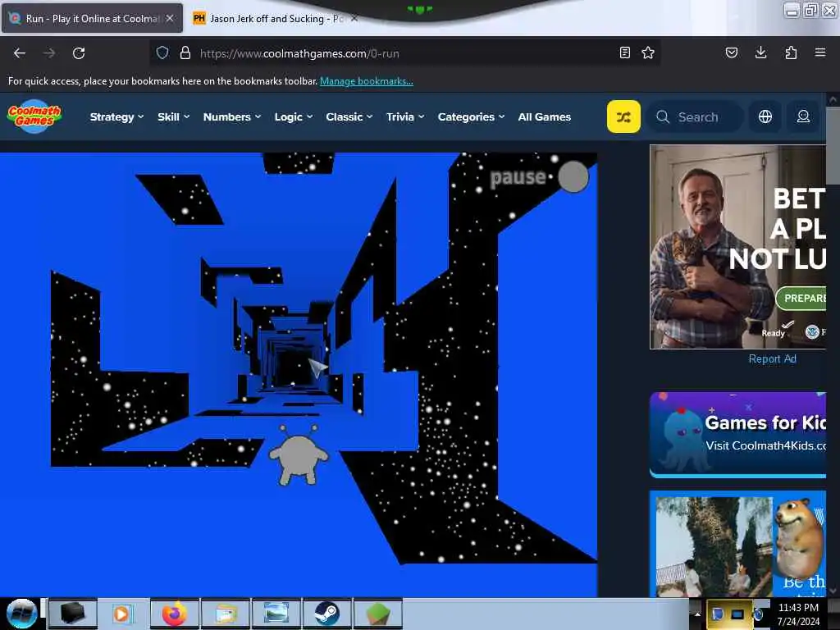
Task: Open the language globe icon
Action: (x=765, y=116)
